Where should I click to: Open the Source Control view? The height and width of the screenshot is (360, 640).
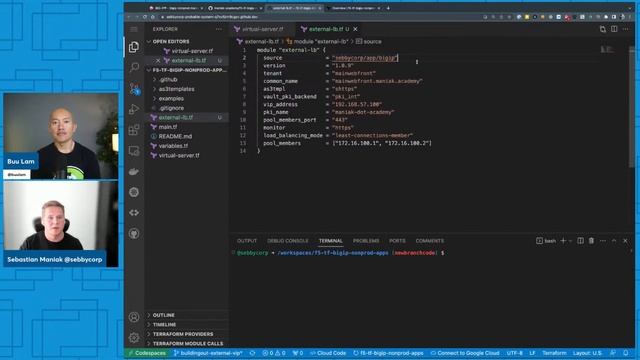(x=134, y=88)
